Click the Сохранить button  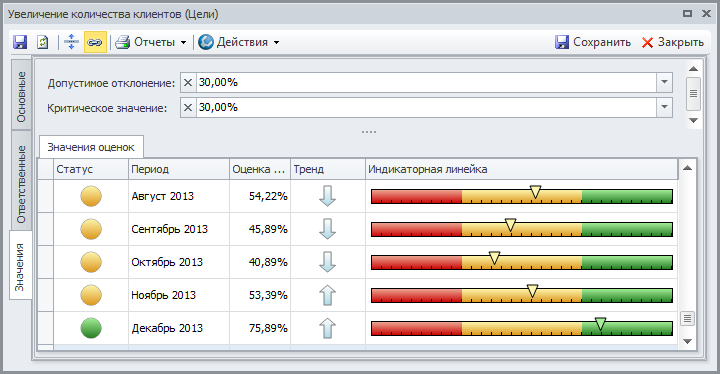(593, 42)
